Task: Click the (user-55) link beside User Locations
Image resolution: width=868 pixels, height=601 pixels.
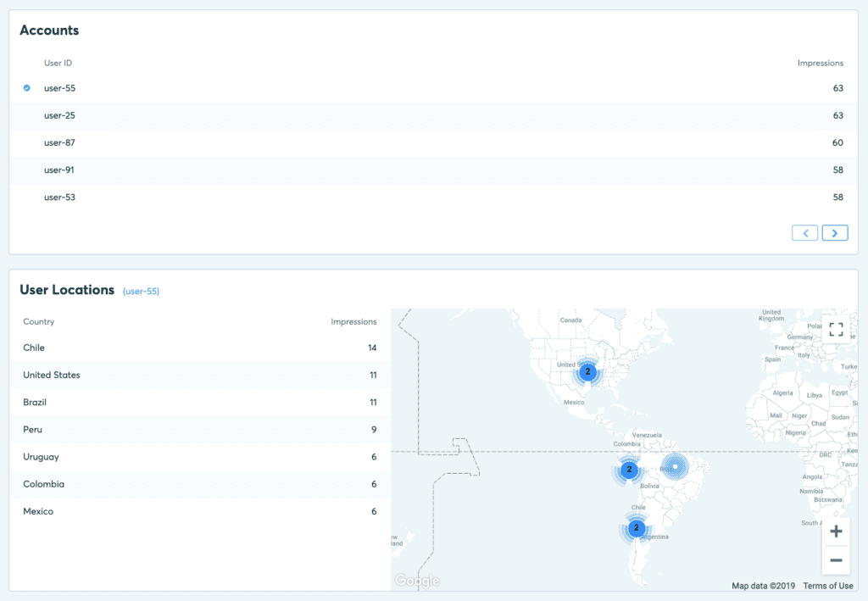Action: [142, 291]
